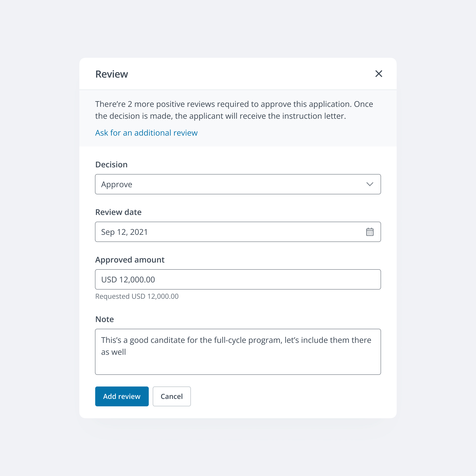Close the Review dialog with the X icon
Image resolution: width=476 pixels, height=476 pixels.
coord(379,74)
